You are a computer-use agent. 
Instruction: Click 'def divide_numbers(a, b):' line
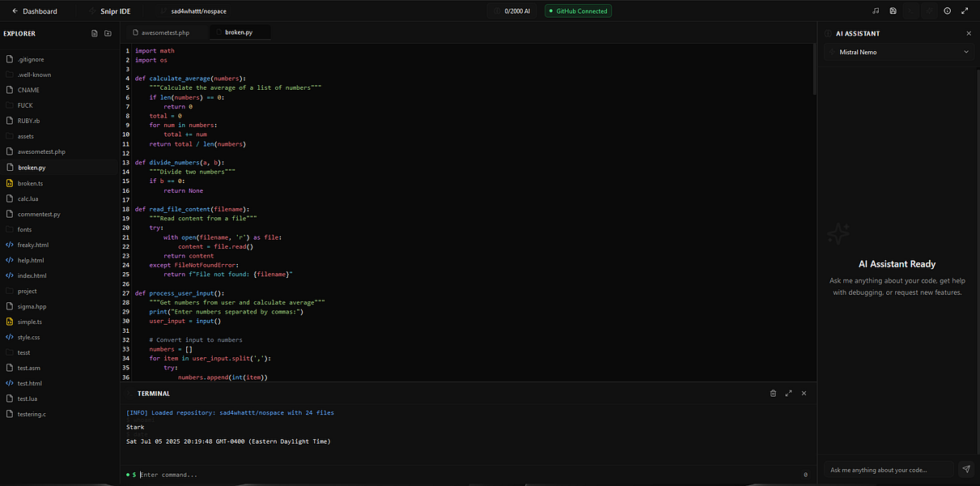180,162
